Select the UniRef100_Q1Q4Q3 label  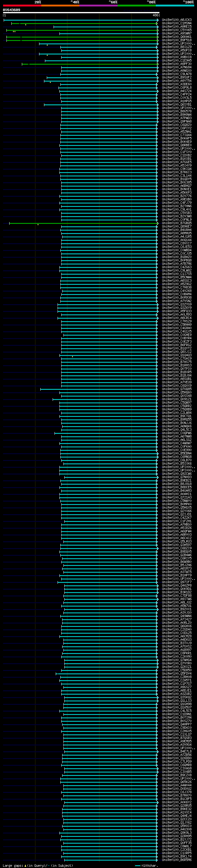tap(177, 355)
